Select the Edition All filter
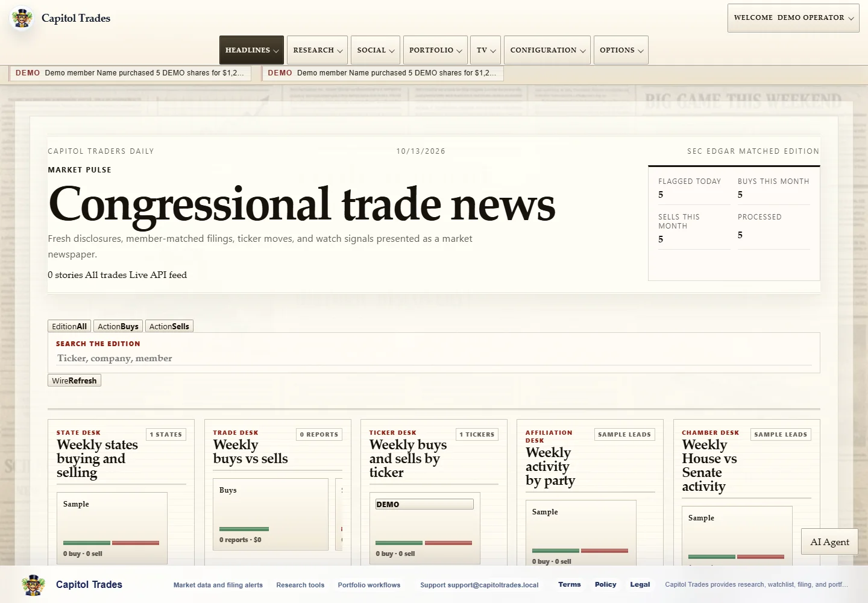Screen dimensions: 868x603 69,326
